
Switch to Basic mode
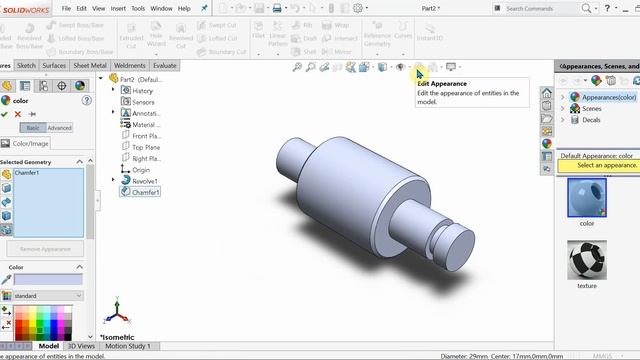point(33,128)
